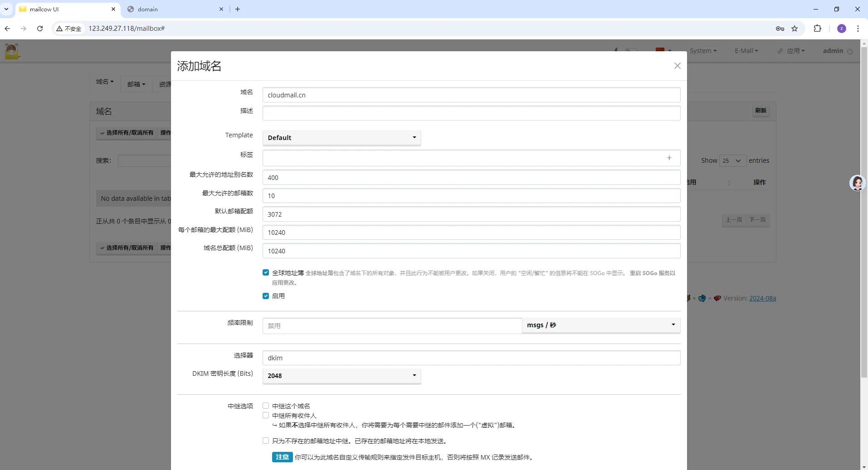Viewport: 868px width, 470px height.
Task: Click 域名总配额 (MiB) field
Action: [471, 251]
